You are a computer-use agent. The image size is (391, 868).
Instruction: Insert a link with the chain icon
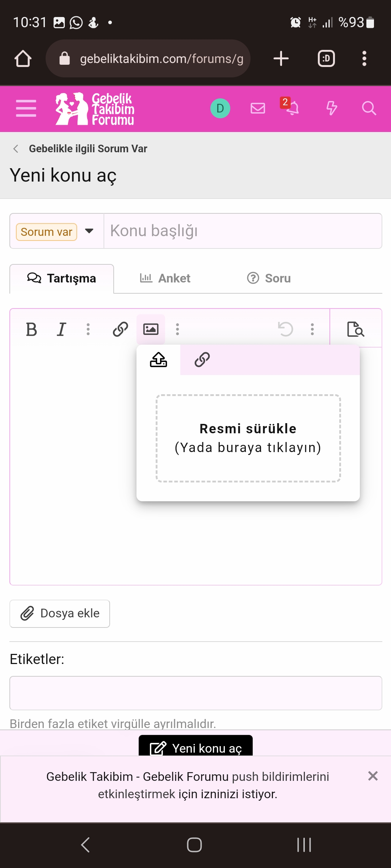click(x=120, y=329)
